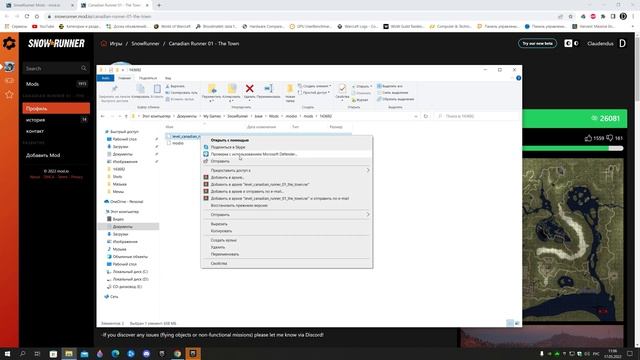Select Properties at bottom of context menu
This screenshot has width=640, height=360.
287,264
